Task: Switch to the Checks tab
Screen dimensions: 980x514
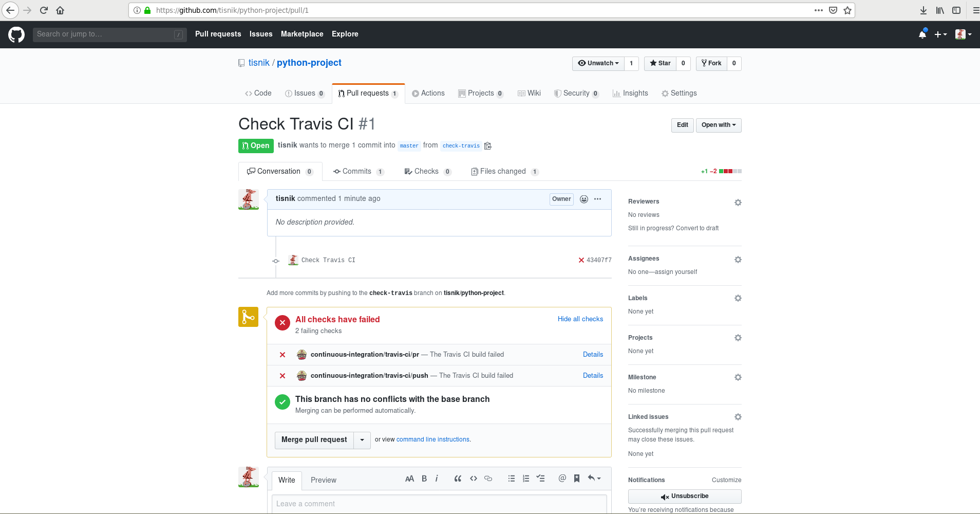Action: tap(427, 172)
